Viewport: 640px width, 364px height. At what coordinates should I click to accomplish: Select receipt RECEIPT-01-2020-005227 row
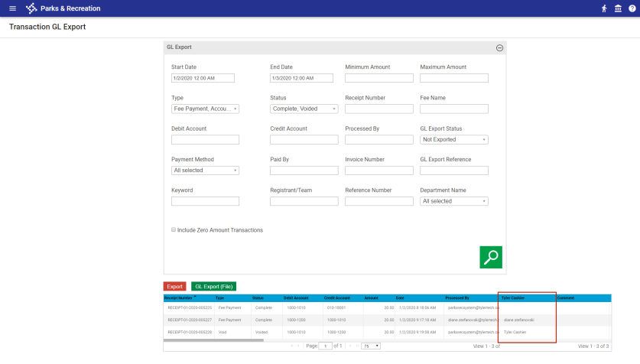tap(190, 320)
